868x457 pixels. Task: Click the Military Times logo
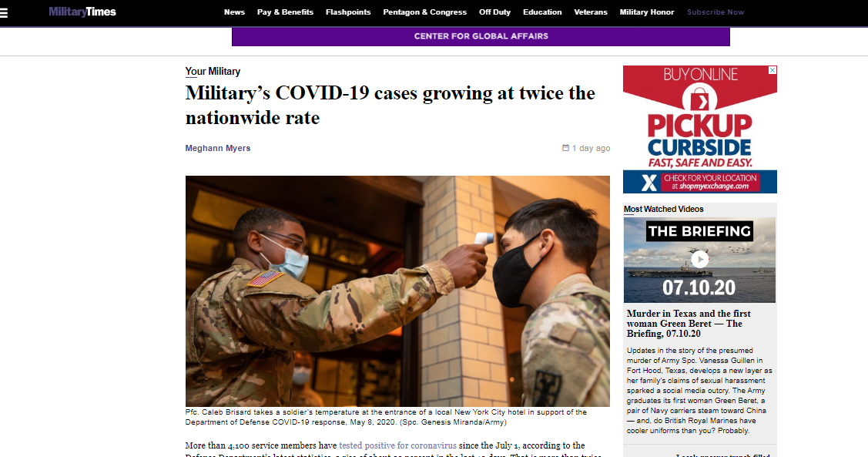click(82, 12)
